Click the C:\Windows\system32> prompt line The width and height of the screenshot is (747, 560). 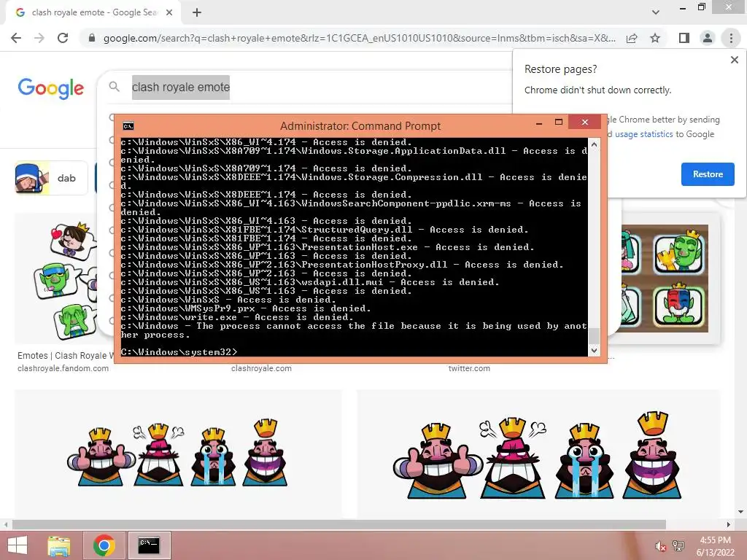point(179,352)
